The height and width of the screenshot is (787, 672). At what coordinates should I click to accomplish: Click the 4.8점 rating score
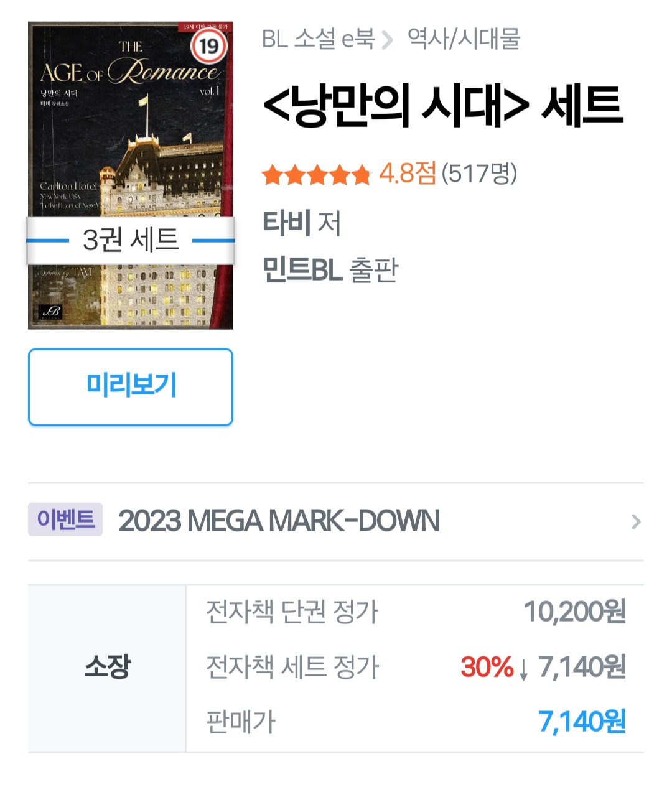pos(408,174)
